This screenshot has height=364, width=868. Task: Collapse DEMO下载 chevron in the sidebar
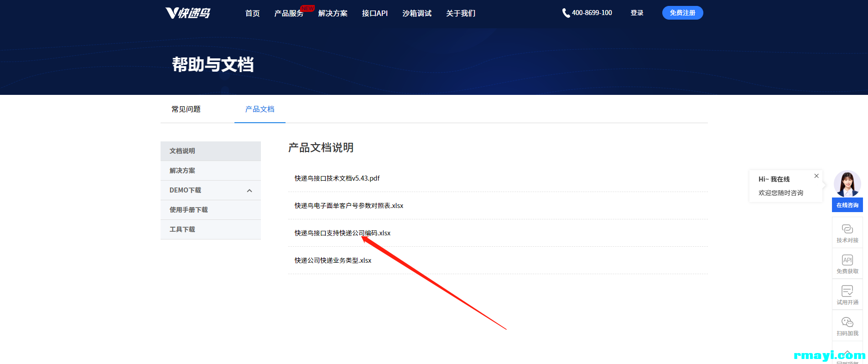point(249,191)
